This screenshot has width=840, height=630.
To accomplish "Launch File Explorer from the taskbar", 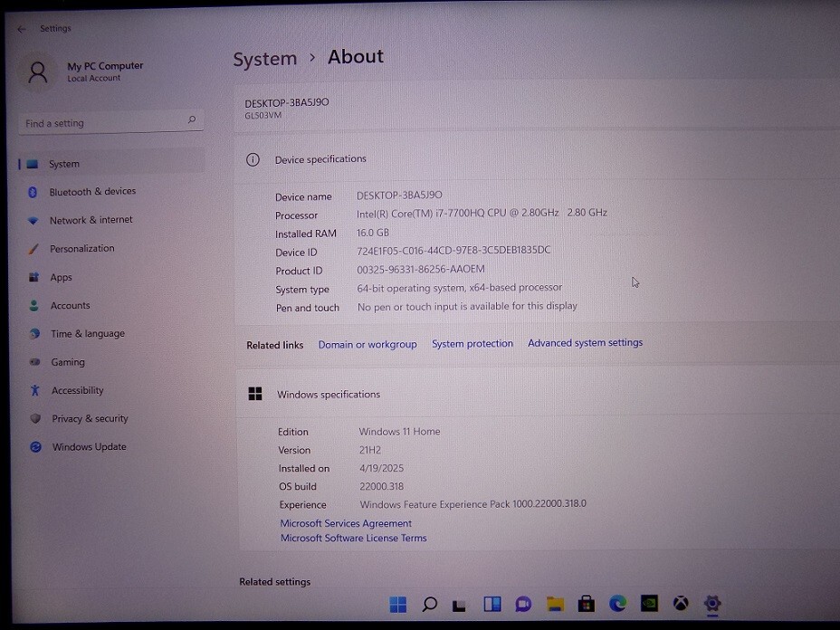I will (555, 605).
